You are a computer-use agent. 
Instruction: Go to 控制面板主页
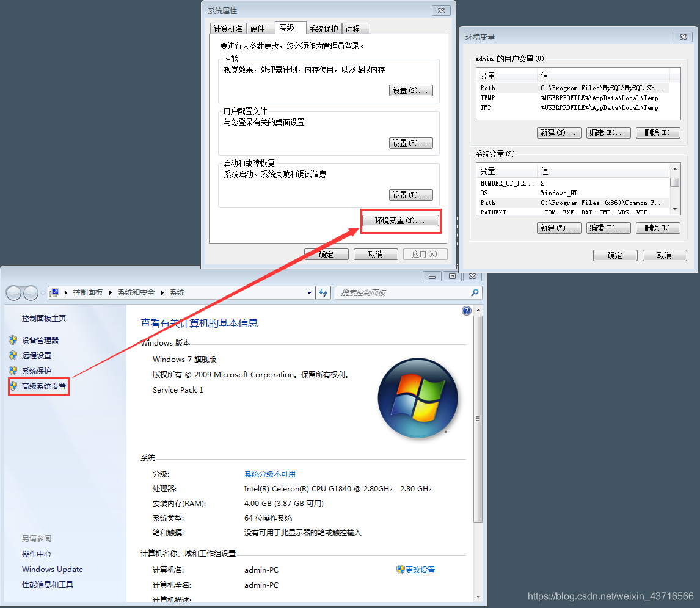(44, 319)
